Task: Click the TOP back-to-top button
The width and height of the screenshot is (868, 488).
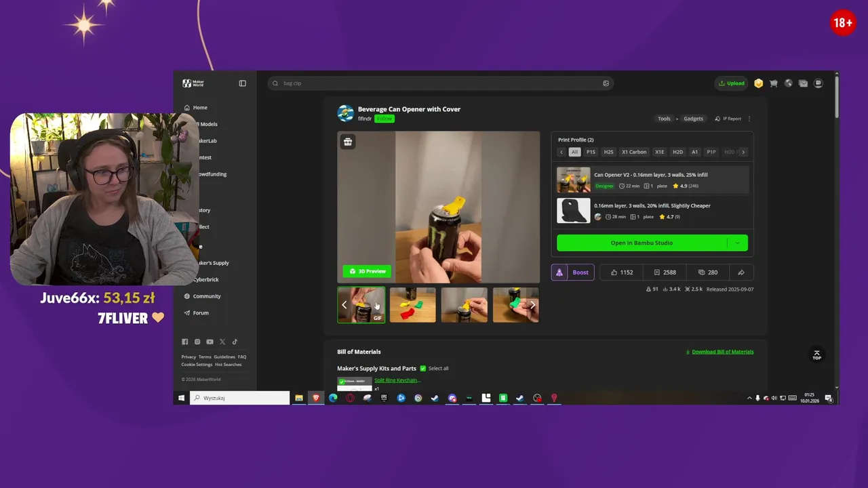Action: [x=816, y=354]
